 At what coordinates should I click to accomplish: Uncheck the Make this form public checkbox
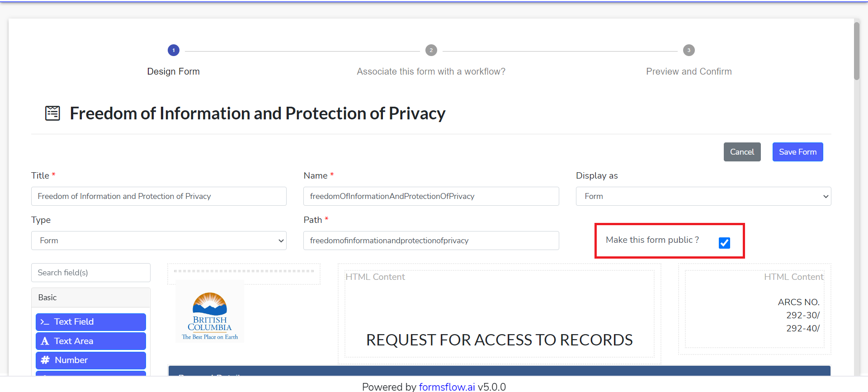tap(724, 243)
